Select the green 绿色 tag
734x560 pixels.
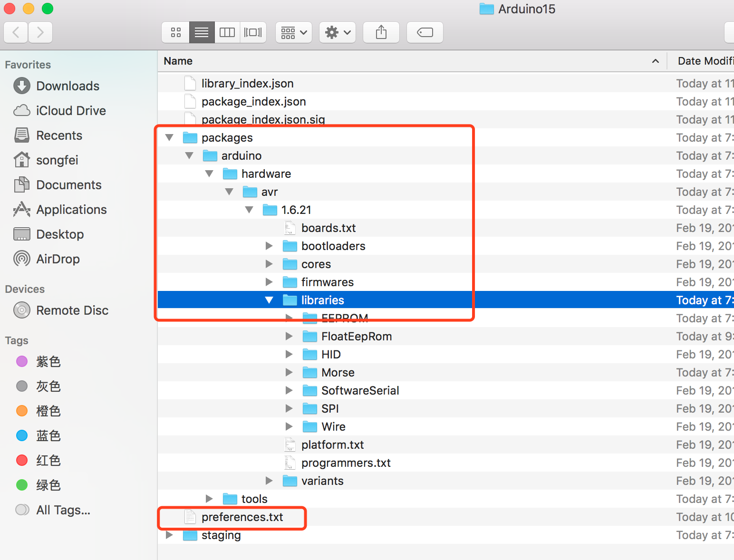tap(48, 485)
